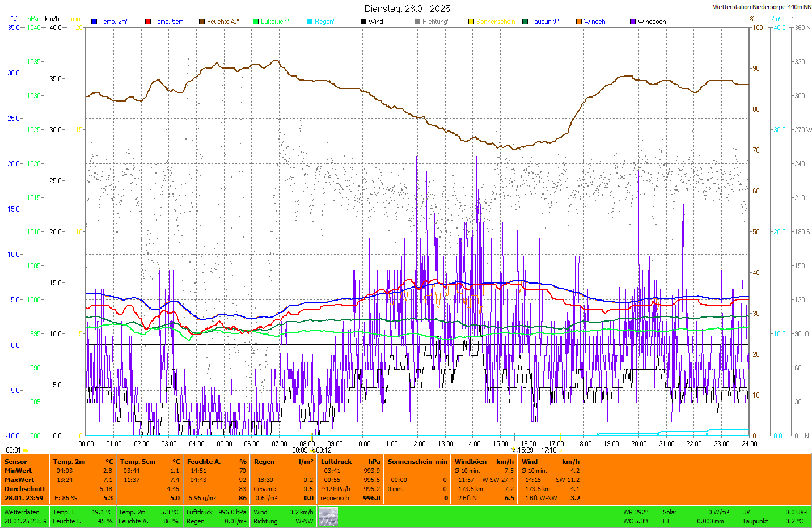This screenshot has width=812, height=528.
Task: Click the purple Windböen legend square
Action: click(x=633, y=22)
